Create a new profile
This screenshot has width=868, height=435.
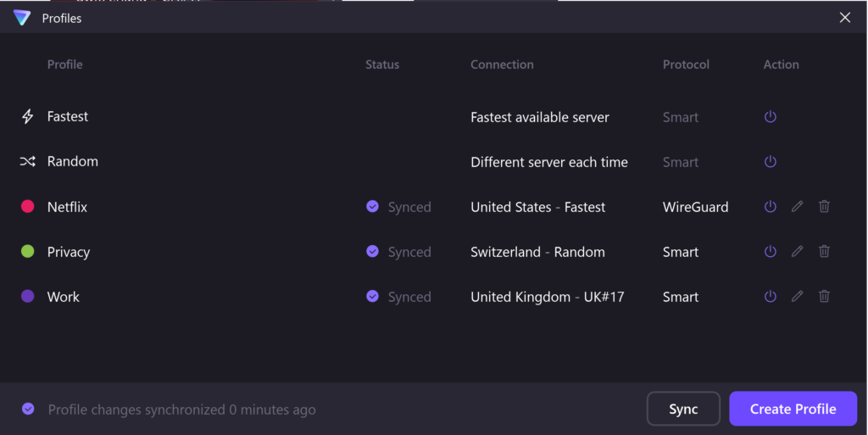coord(793,409)
